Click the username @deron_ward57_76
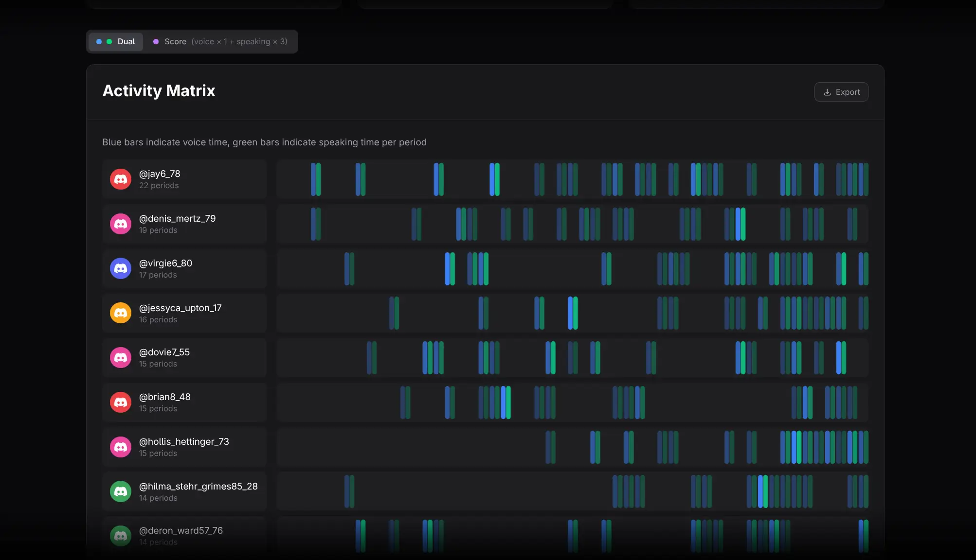The image size is (976, 560). point(181,530)
